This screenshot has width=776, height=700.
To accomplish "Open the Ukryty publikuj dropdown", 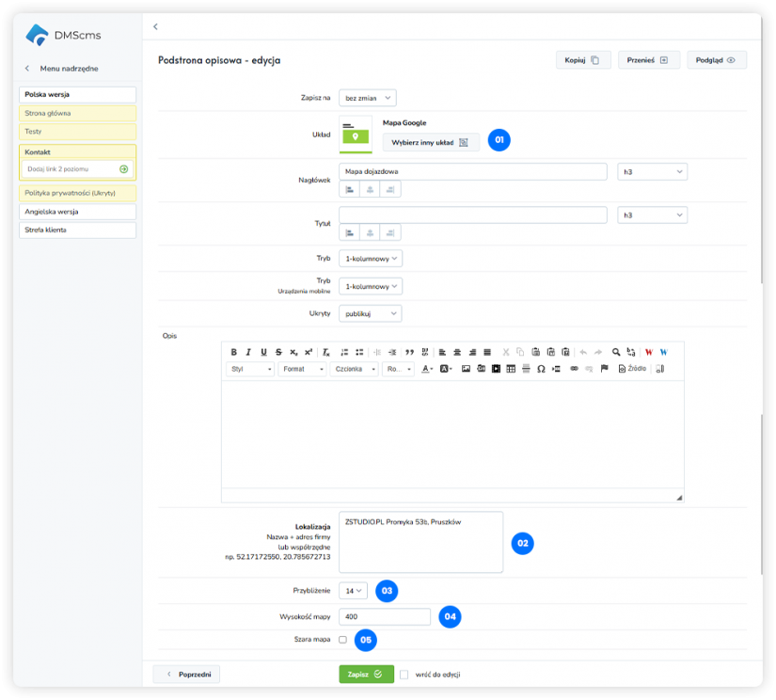I will click(x=370, y=313).
